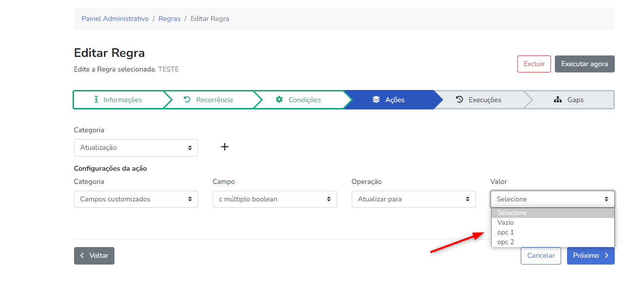
Task: Open the Campos customizados dropdown
Action: pos(136,199)
